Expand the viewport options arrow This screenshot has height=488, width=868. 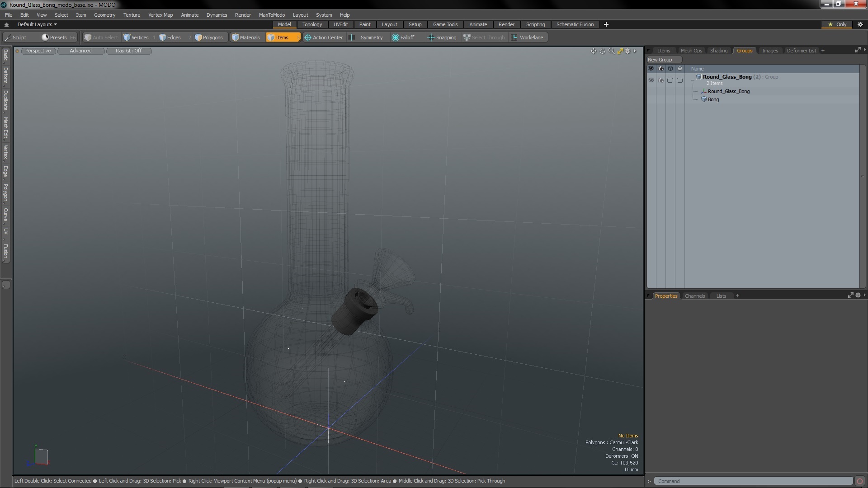pyautogui.click(x=635, y=51)
